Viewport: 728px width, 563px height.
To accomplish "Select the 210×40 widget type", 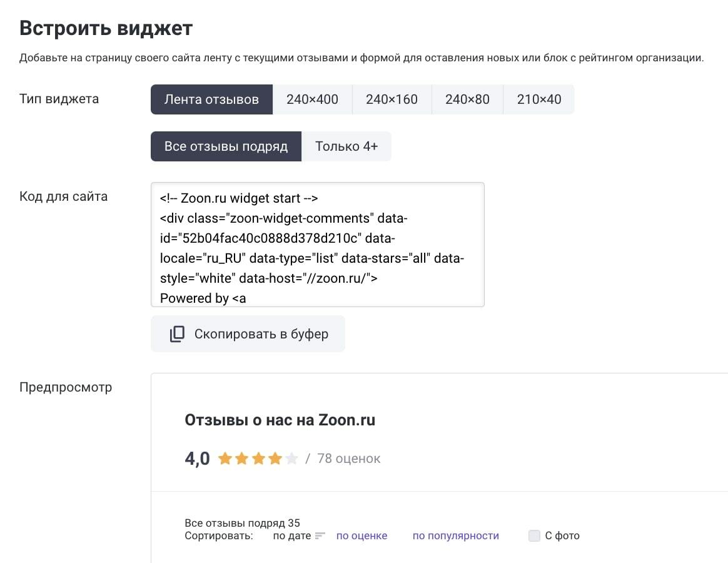I will point(538,99).
